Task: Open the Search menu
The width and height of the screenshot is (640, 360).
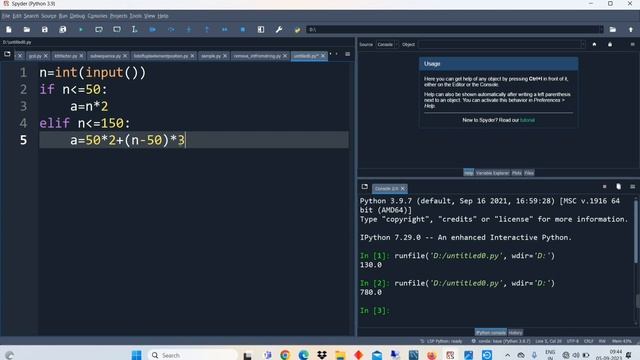Action: pyautogui.click(x=31, y=16)
